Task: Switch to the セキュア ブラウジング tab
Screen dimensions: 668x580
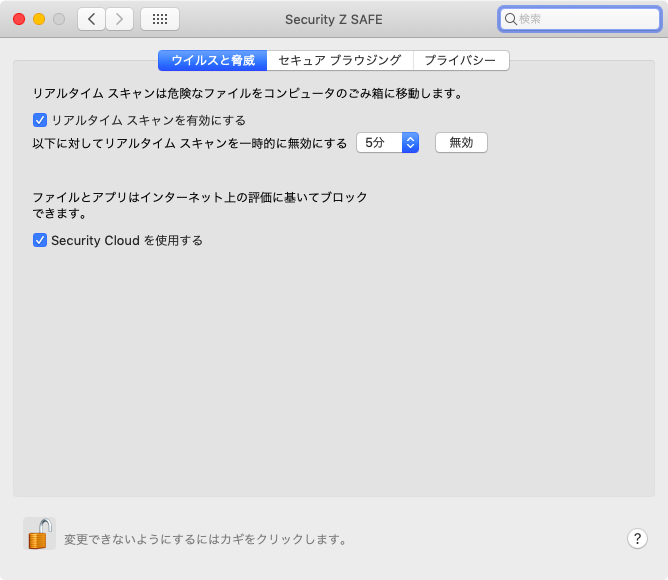Action: pos(339,61)
